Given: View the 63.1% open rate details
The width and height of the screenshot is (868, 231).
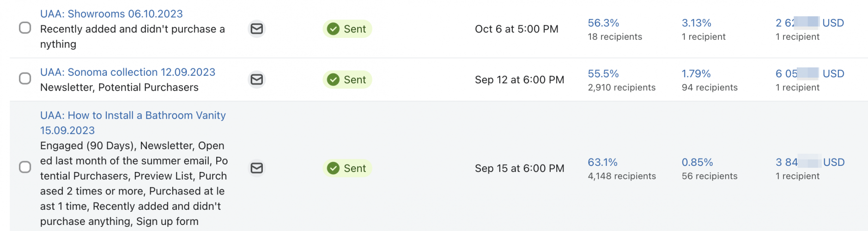Looking at the screenshot, I should tap(602, 163).
